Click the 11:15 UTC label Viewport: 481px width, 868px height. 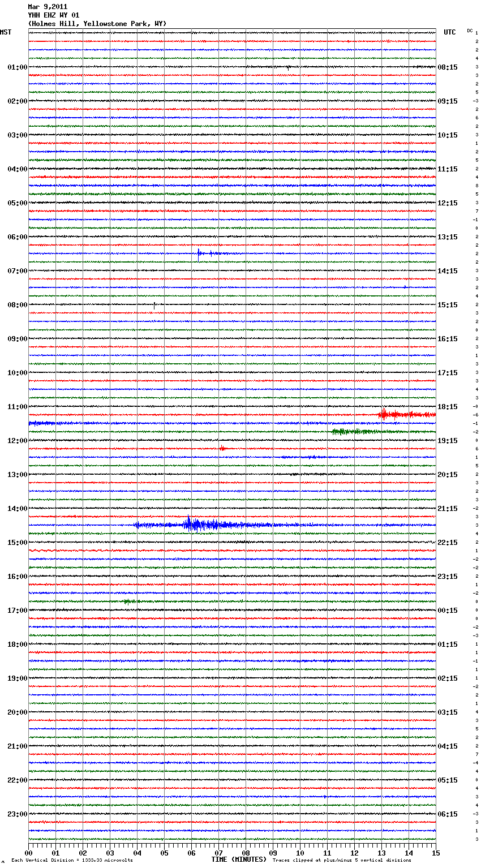pyautogui.click(x=448, y=169)
